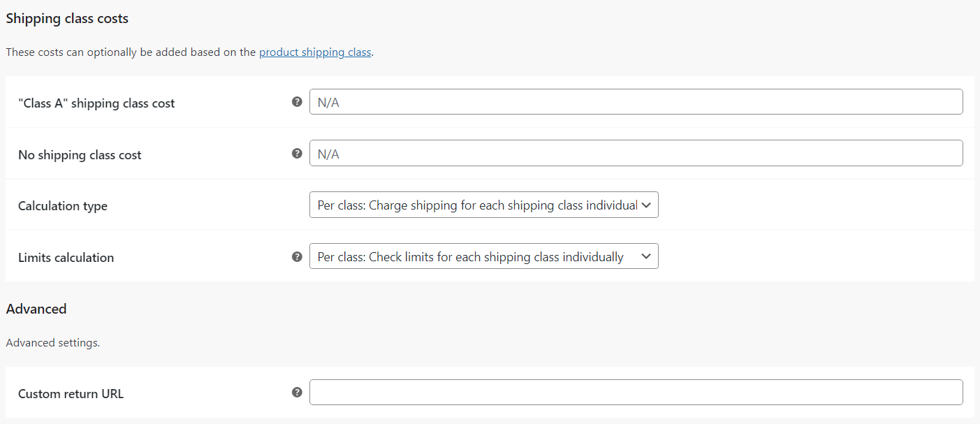Viewport: 980px width, 424px height.
Task: Click help icon for "Class A" shipping cost
Action: pos(297,102)
